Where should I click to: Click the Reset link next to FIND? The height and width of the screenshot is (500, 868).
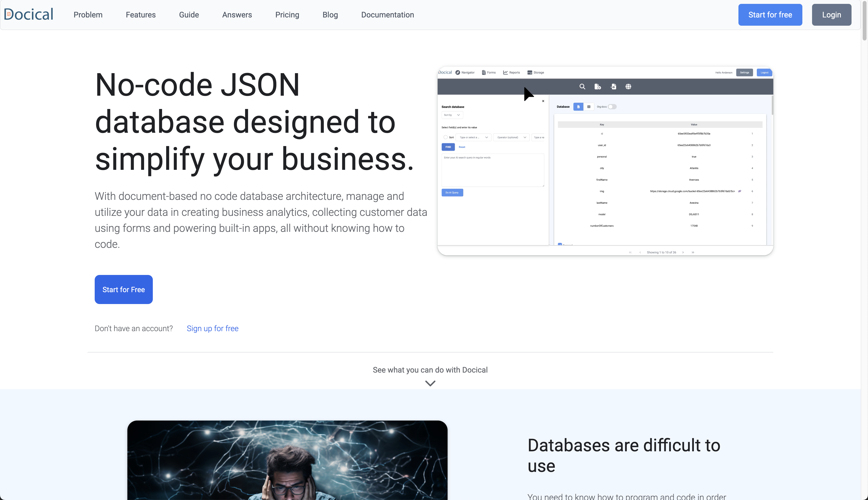coord(462,147)
